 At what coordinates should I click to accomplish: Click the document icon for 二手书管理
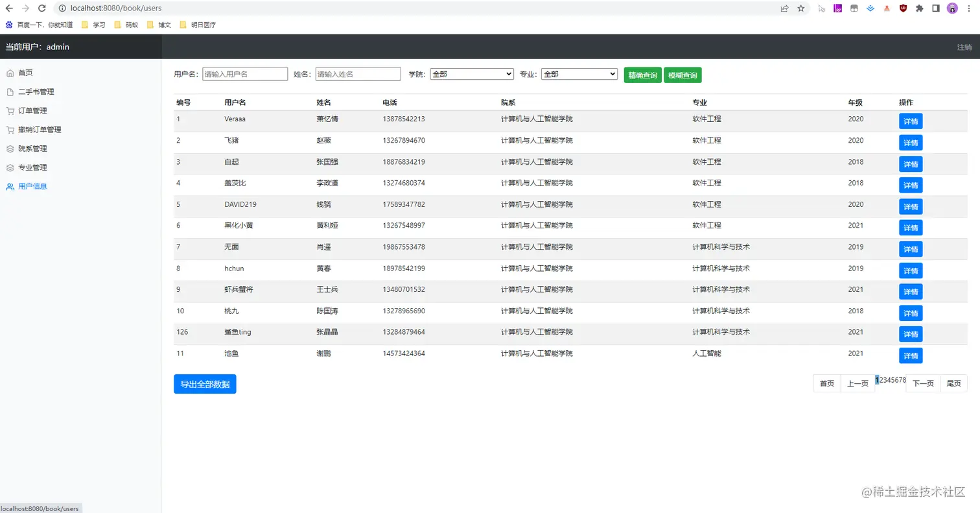tap(10, 92)
